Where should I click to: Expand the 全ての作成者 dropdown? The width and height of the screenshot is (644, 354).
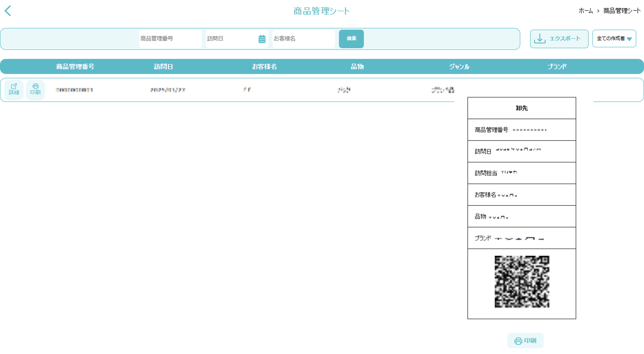[x=614, y=39]
